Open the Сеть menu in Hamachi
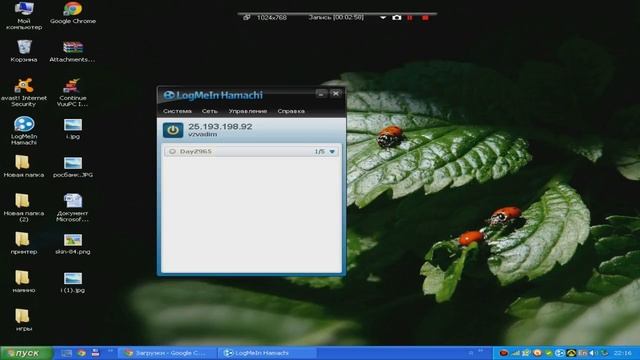Viewport: 640px width, 360px height. pyautogui.click(x=209, y=111)
